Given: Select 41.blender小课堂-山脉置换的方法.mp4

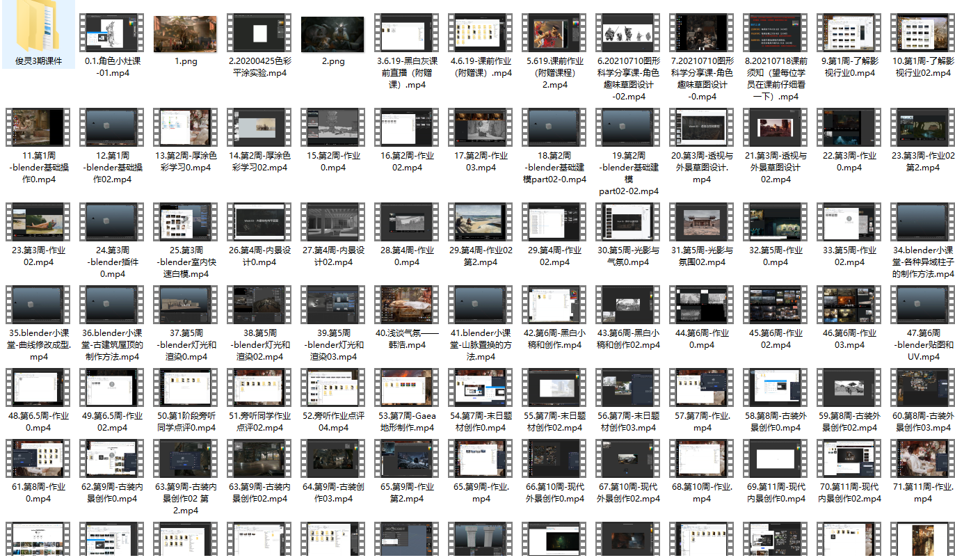Looking at the screenshot, I should [x=480, y=305].
